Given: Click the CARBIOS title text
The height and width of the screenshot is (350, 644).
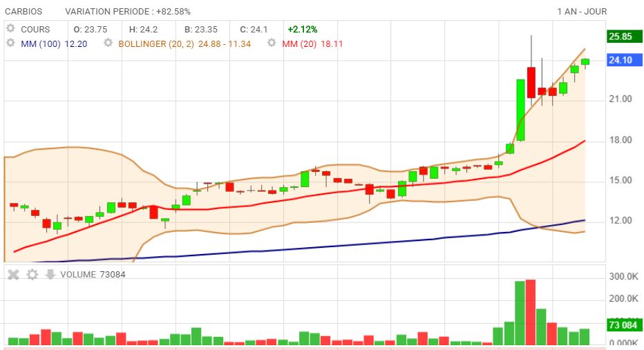Looking at the screenshot, I should pos(23,12).
